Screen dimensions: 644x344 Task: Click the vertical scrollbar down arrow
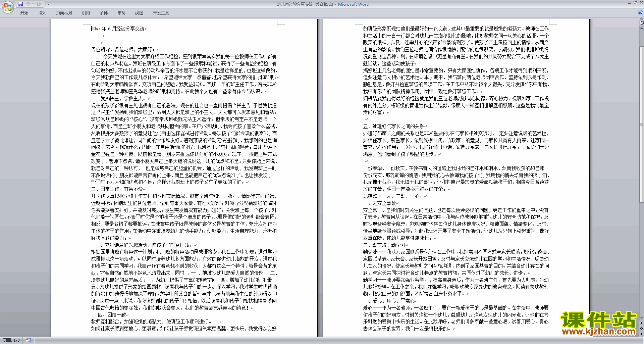(x=641, y=318)
